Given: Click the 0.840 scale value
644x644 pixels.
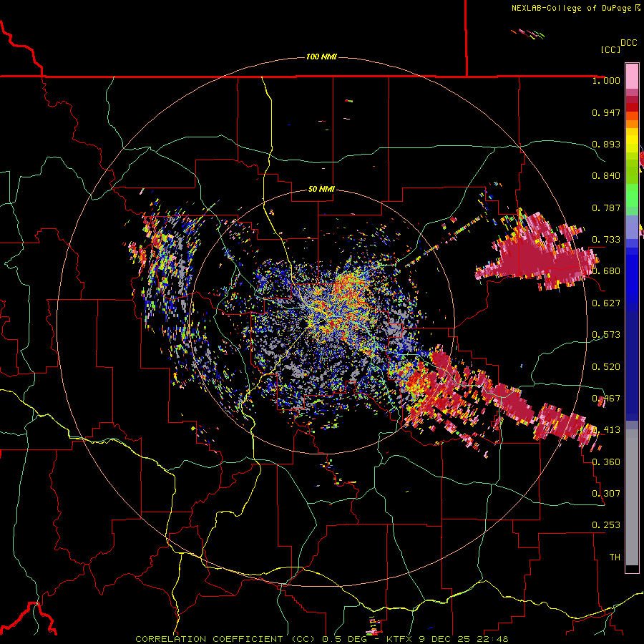Looking at the screenshot, I should click(606, 176).
